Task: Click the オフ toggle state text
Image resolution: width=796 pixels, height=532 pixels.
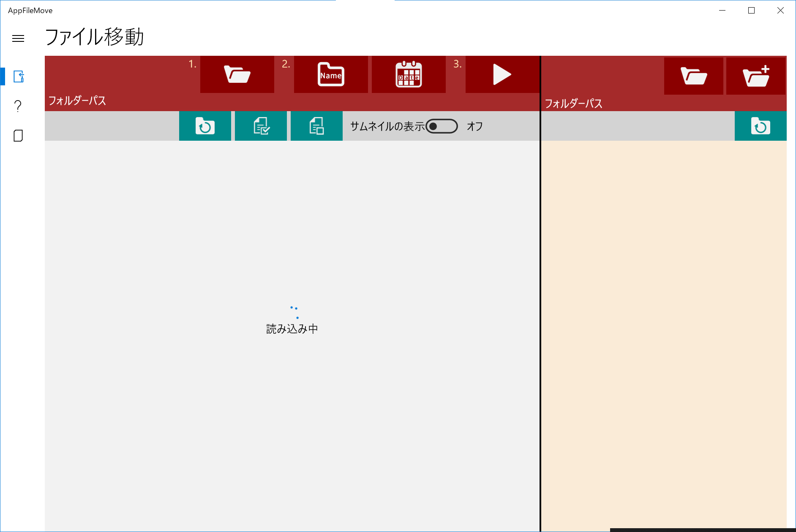Action: click(475, 126)
